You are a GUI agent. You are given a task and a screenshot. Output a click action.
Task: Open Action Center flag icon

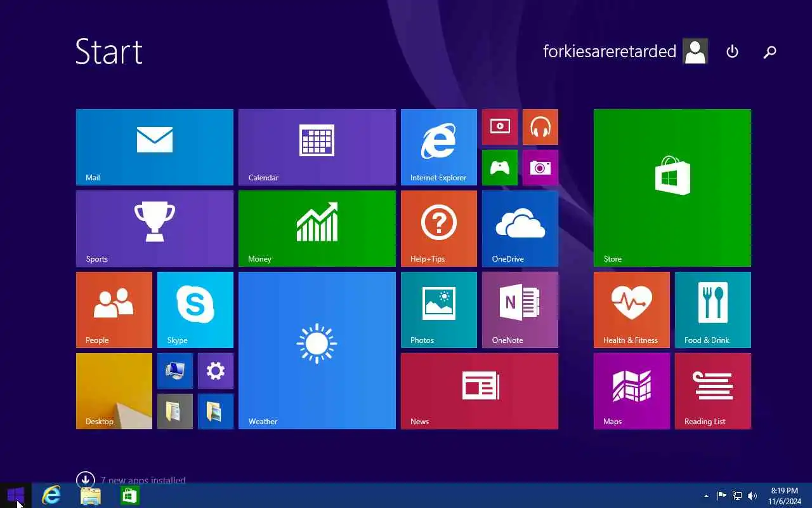click(x=722, y=496)
